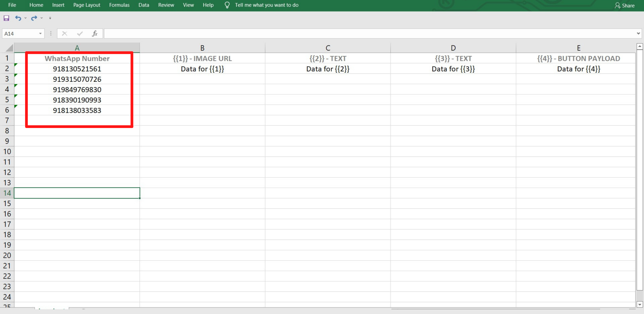The image size is (644, 314).
Task: Expand the Name Box dropdown arrow
Action: (x=40, y=33)
